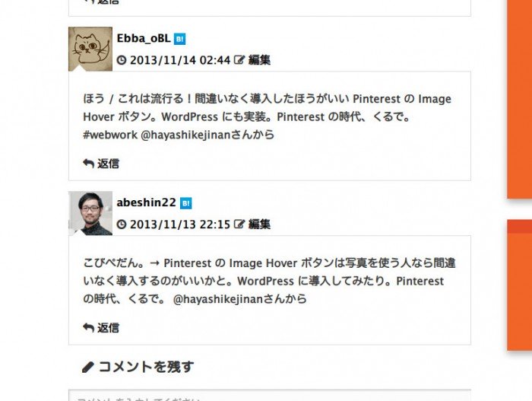The width and height of the screenshot is (532, 401).
Task: Open the Ebba_oBL username link
Action: coord(144,38)
